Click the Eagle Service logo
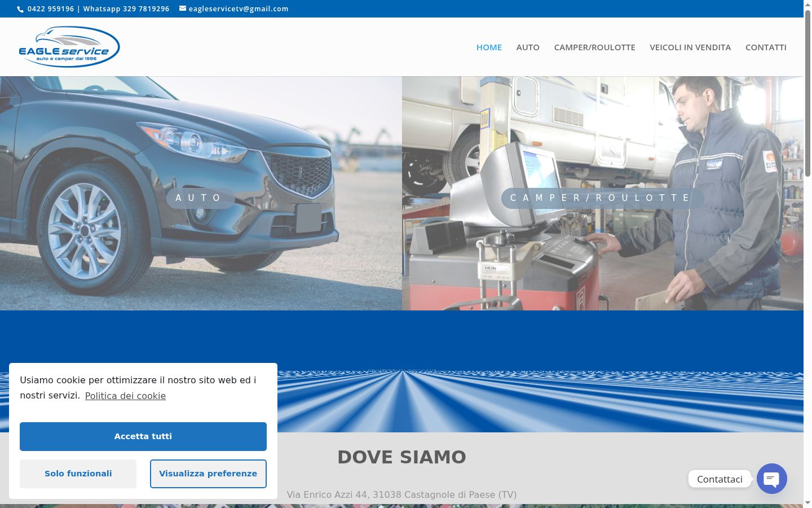This screenshot has width=812, height=508. click(69, 47)
